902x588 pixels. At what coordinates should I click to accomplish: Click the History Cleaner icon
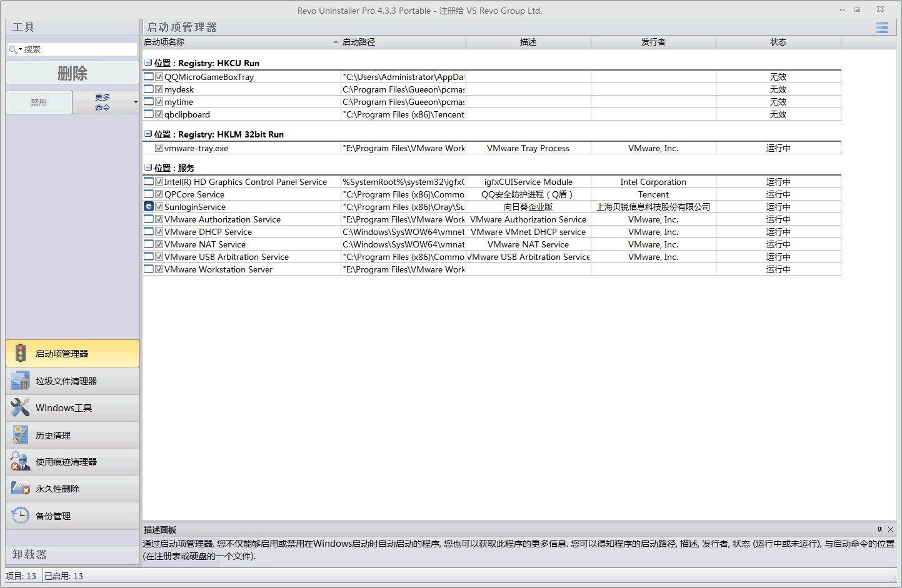21,435
